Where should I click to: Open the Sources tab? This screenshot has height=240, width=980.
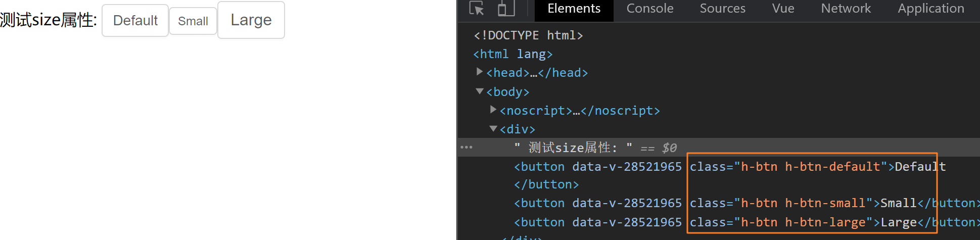pyautogui.click(x=722, y=9)
